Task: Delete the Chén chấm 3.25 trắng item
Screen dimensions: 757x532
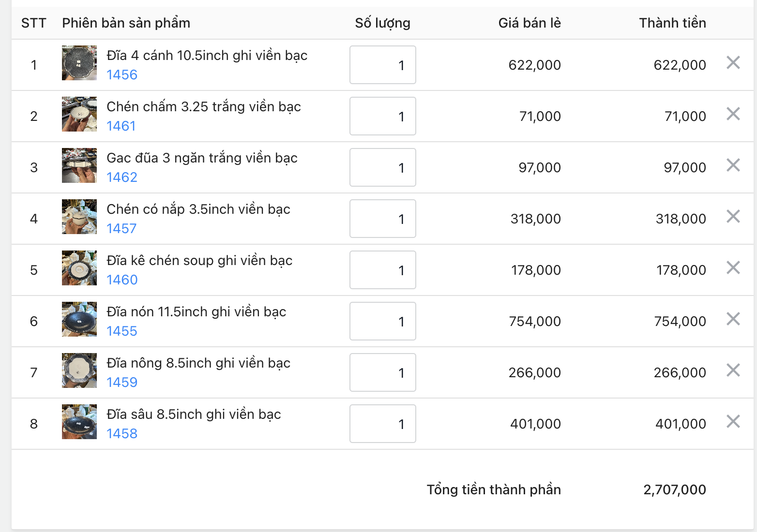Action: (x=733, y=114)
